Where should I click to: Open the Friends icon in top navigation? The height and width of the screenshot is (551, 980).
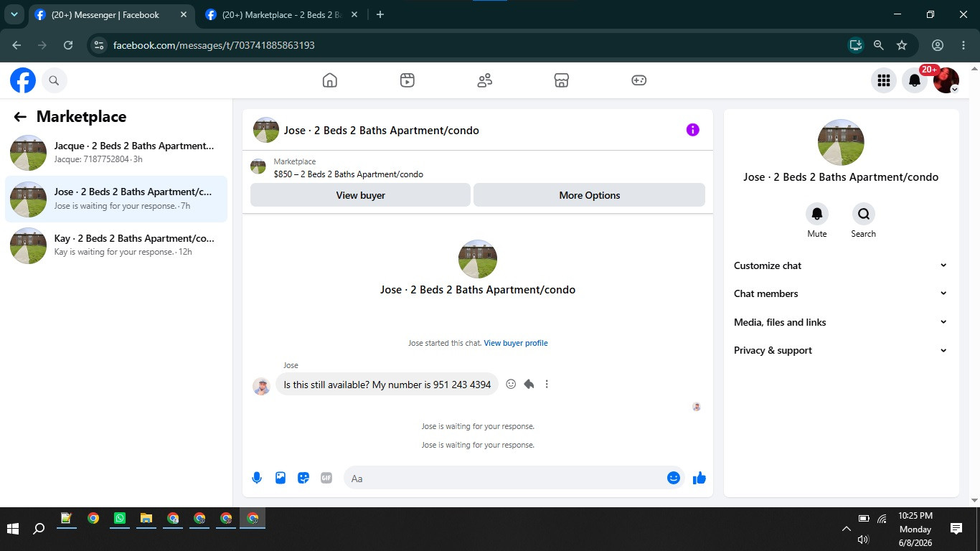[485, 80]
